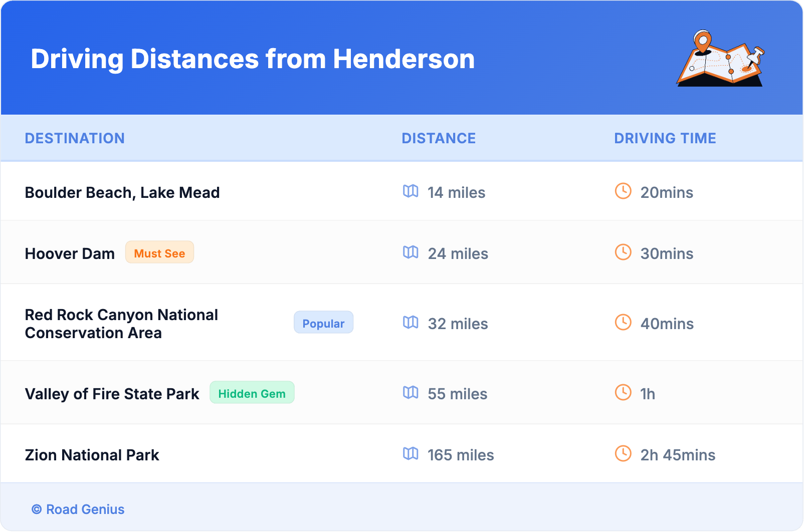Select the DRIVING TIME column header

[665, 138]
